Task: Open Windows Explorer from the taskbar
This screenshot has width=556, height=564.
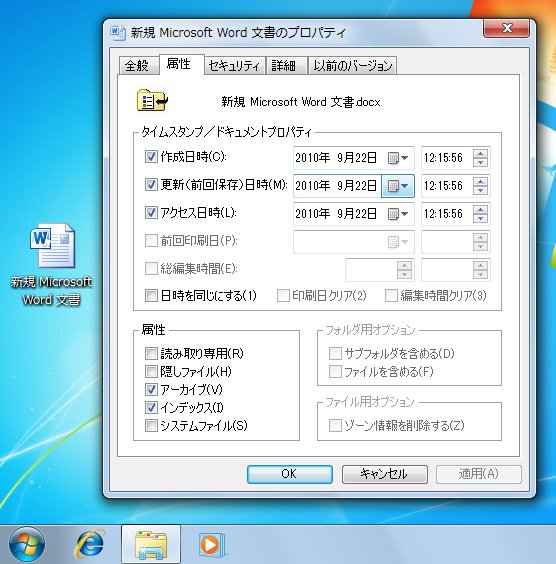Action: 151,545
